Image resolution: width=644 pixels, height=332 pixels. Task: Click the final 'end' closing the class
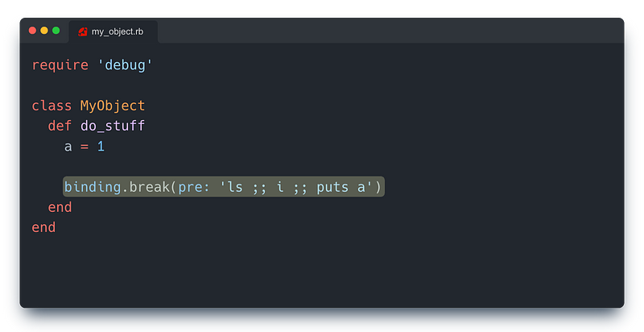tap(43, 227)
